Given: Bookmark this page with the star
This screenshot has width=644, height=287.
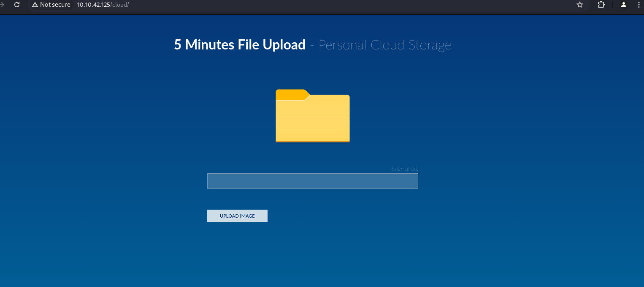Looking at the screenshot, I should pos(580,5).
